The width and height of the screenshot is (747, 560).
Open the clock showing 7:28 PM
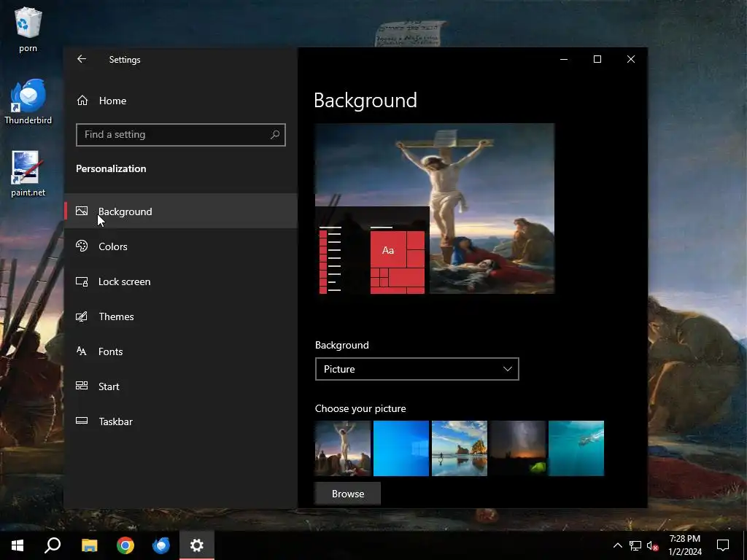685,545
